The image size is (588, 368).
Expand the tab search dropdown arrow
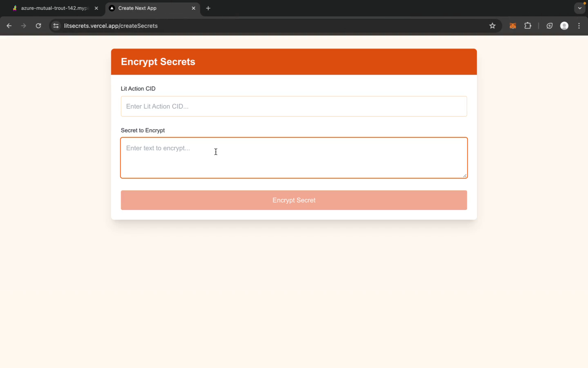click(580, 8)
